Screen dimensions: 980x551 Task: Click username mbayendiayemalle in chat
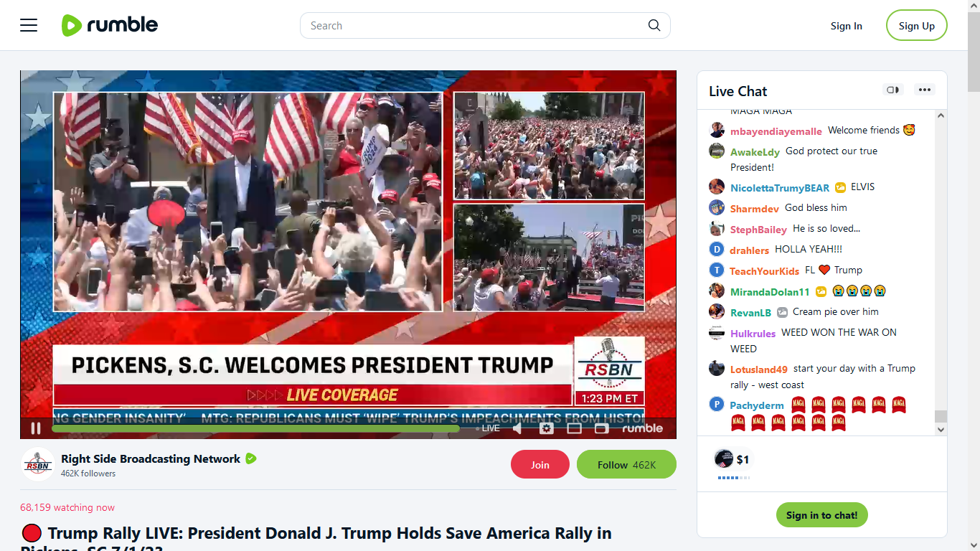pyautogui.click(x=776, y=131)
